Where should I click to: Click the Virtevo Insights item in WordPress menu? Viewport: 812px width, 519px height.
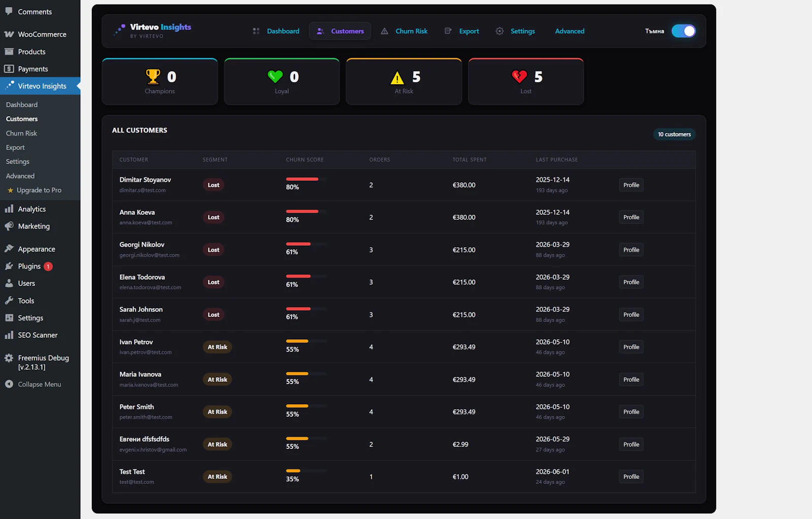pos(40,86)
